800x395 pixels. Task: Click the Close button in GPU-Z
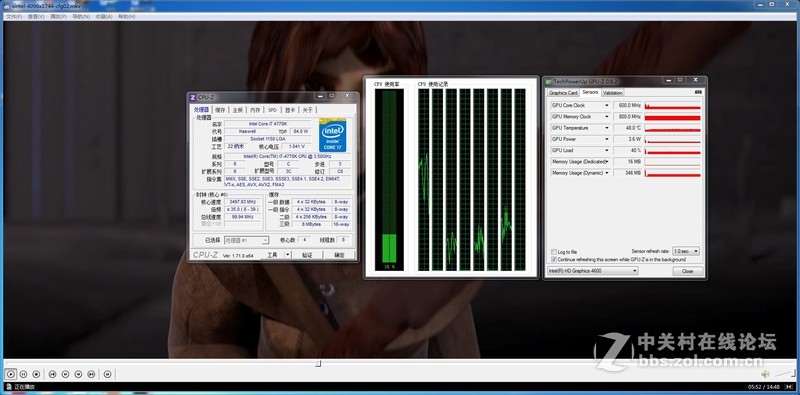tap(688, 271)
